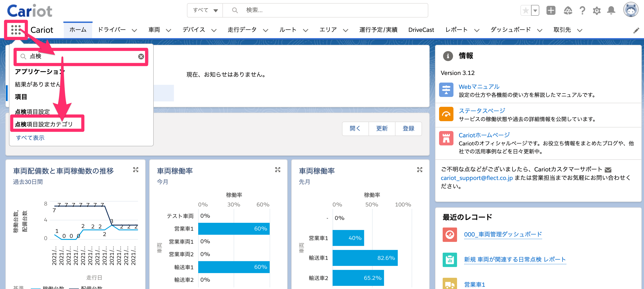Viewport: 644px width, 289px height.
Task: Open the Trailhead guidance icon
Action: (x=568, y=11)
